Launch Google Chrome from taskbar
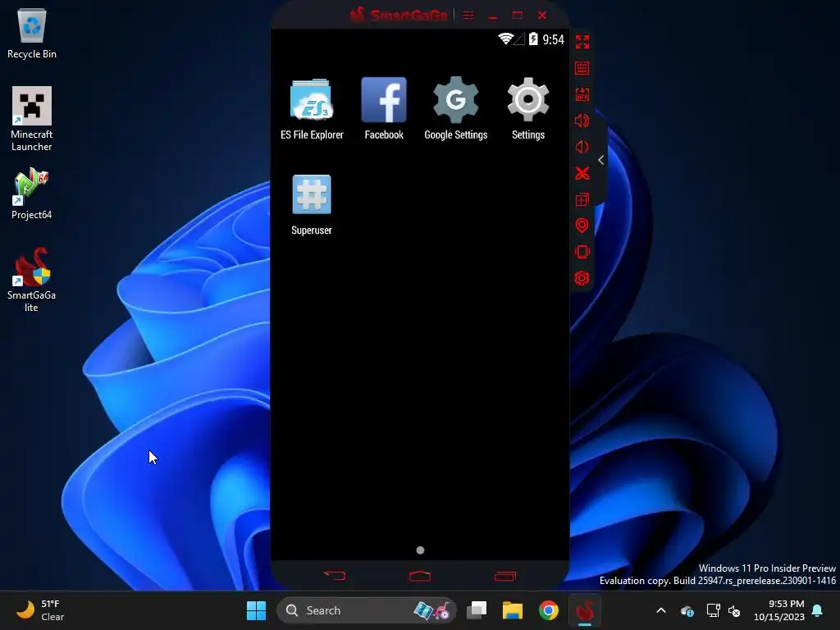The height and width of the screenshot is (630, 840). point(549,610)
